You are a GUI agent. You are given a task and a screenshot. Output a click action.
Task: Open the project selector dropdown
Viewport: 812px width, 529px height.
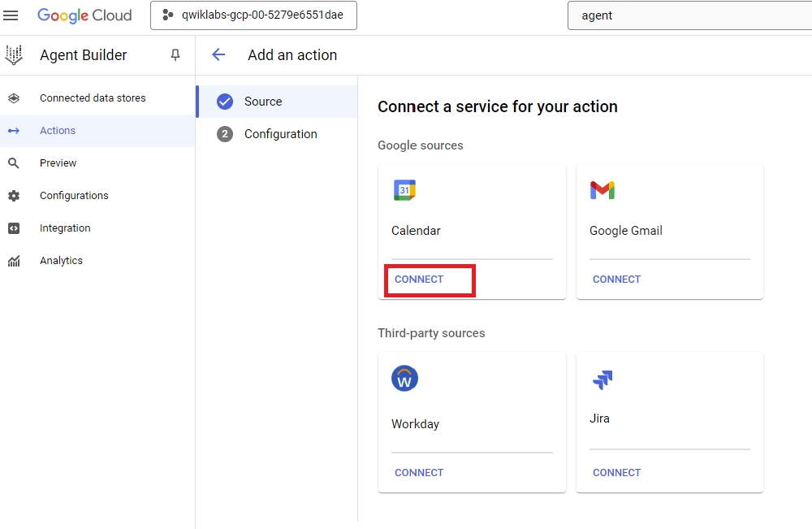(253, 15)
